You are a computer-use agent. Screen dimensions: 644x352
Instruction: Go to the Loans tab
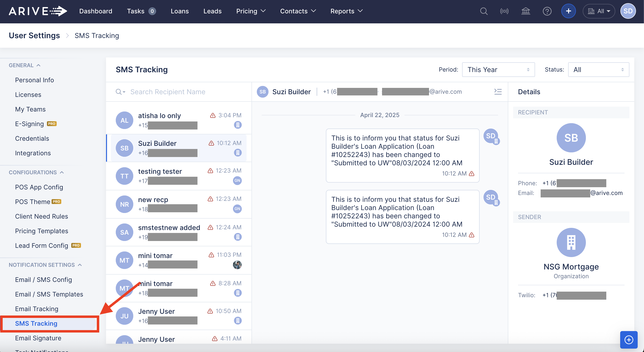179,11
